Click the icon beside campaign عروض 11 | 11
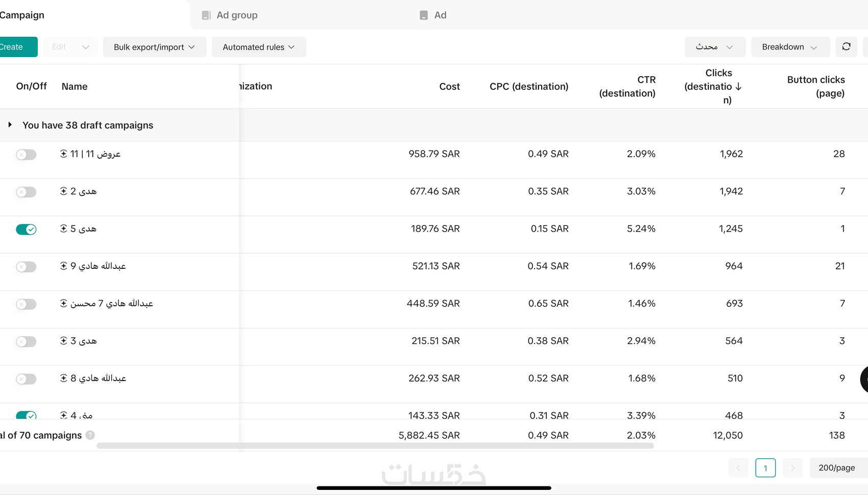 pyautogui.click(x=64, y=154)
